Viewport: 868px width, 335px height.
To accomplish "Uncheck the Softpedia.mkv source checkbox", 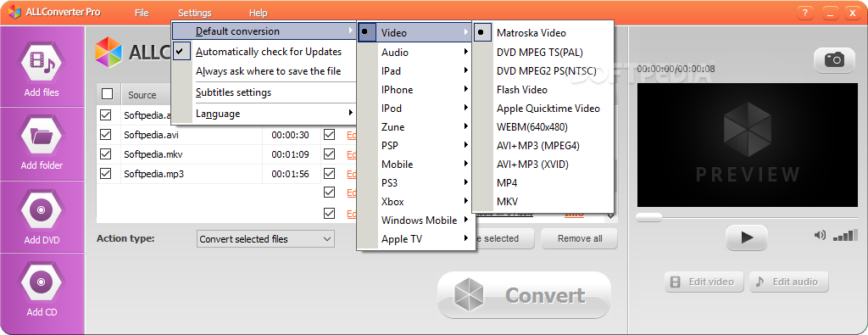I will coord(105,154).
